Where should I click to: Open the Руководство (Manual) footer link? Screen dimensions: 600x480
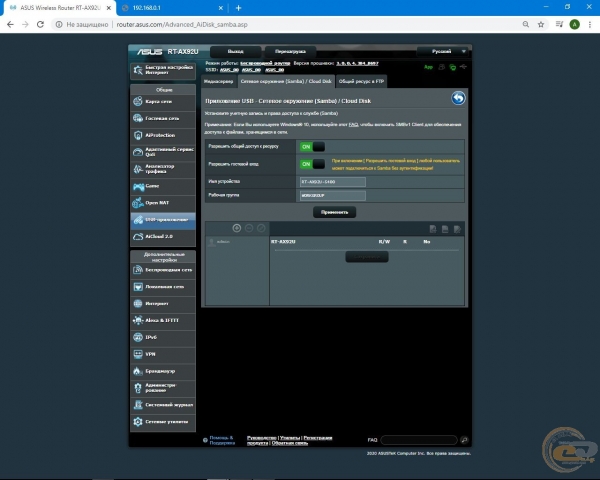(262, 438)
